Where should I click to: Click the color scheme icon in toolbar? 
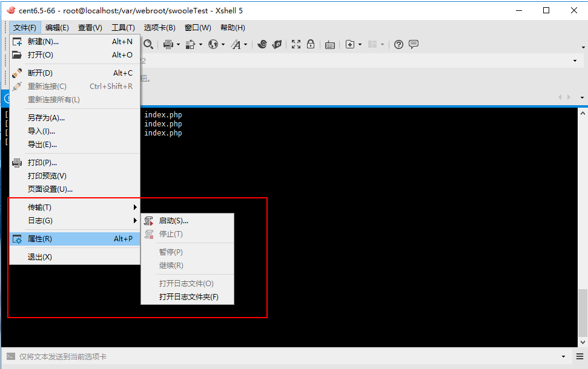[x=191, y=45]
